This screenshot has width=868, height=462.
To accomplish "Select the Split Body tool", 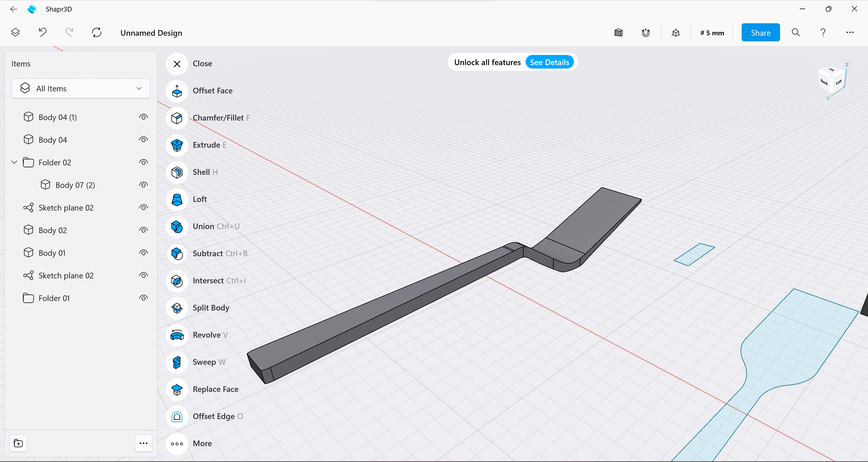I will (x=177, y=308).
